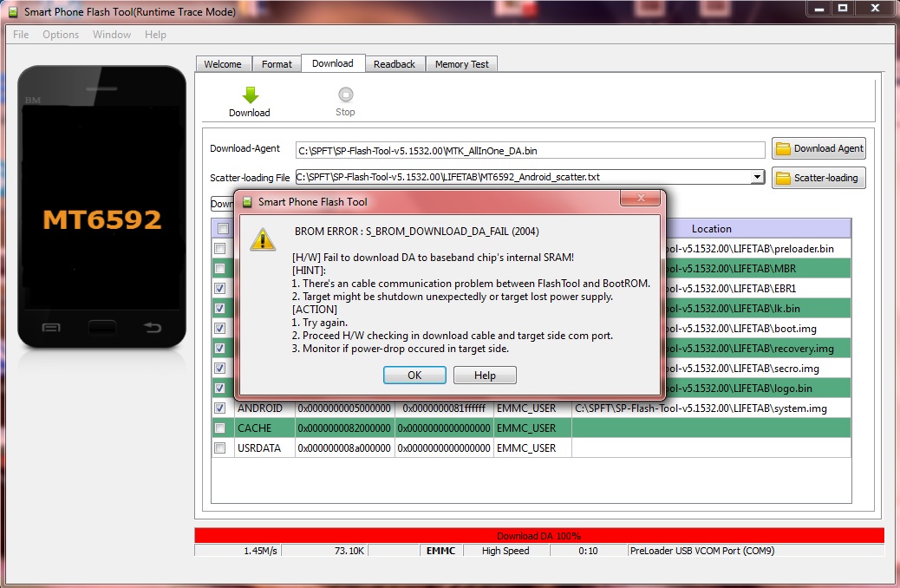Click the phone's home button graphic
This screenshot has width=900, height=588.
(x=102, y=327)
